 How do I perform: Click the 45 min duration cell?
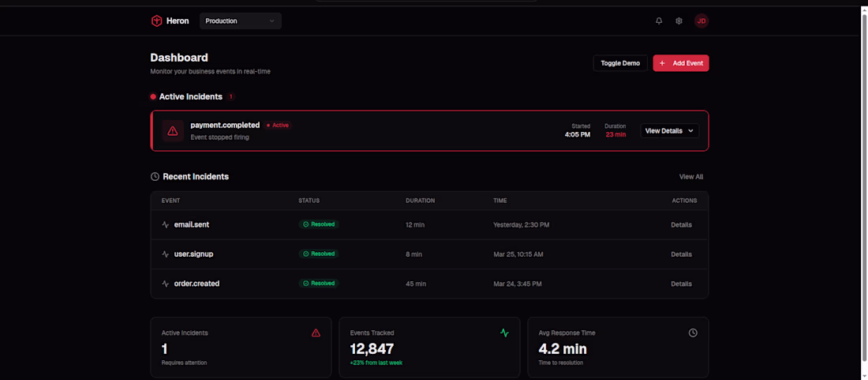(x=416, y=284)
